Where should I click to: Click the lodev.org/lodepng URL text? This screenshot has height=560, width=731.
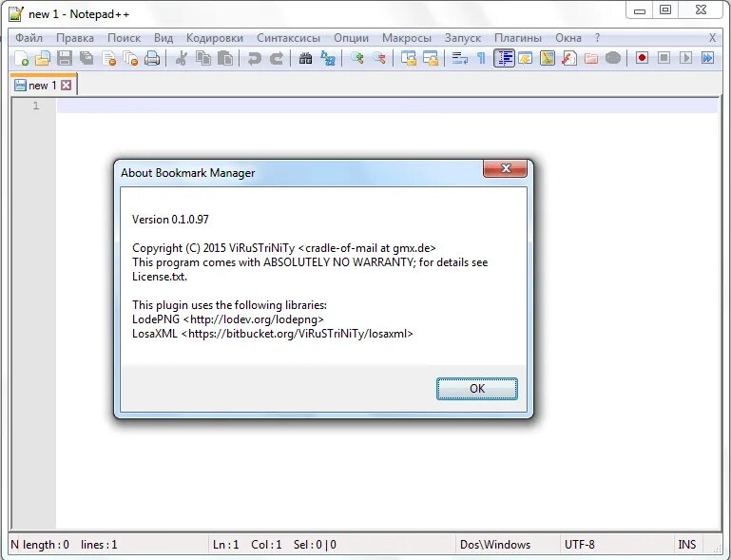pyautogui.click(x=253, y=319)
